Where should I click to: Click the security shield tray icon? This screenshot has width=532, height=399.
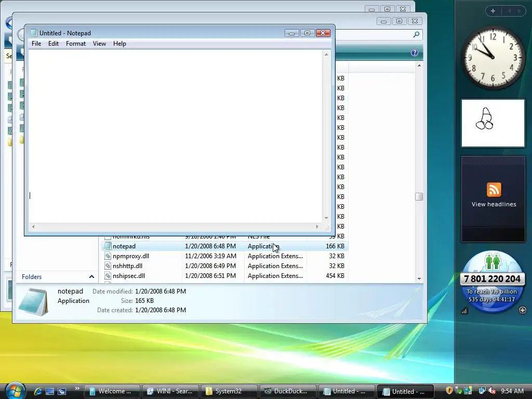[449, 391]
